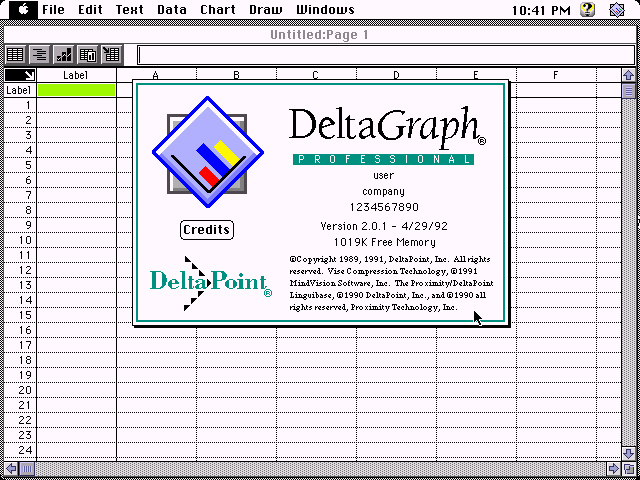
Task: Click the vertical scrollbar down arrow
Action: 629,454
